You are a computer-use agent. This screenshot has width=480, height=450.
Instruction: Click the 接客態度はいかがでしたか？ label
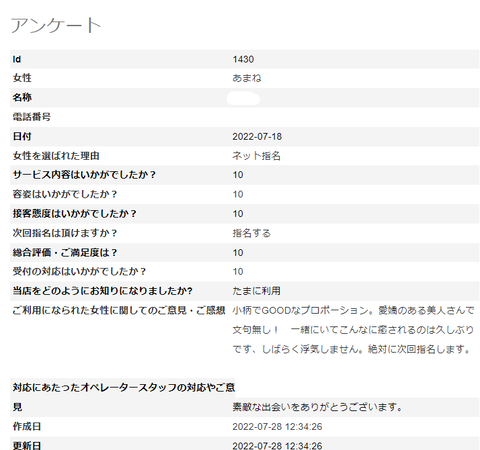point(75,213)
